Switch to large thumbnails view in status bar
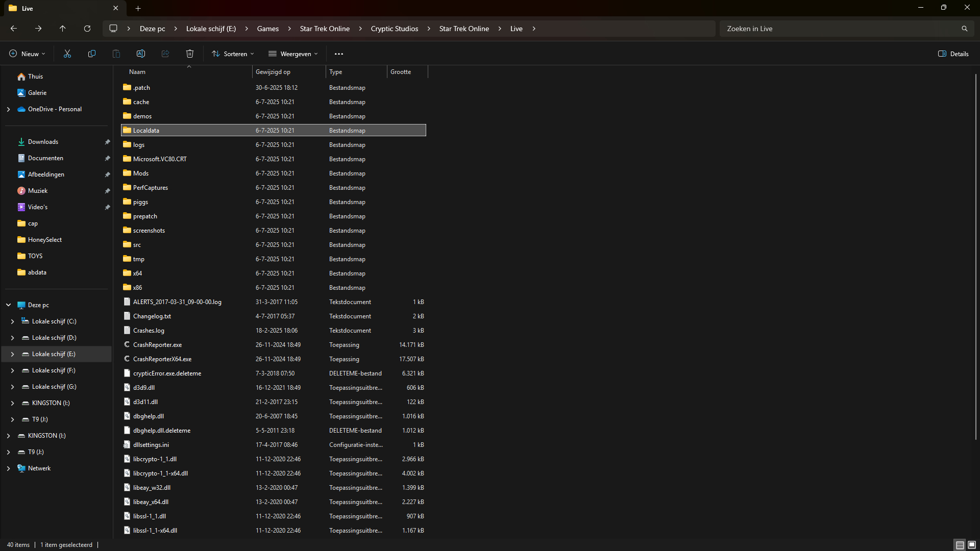The image size is (980, 551). coord(972,545)
